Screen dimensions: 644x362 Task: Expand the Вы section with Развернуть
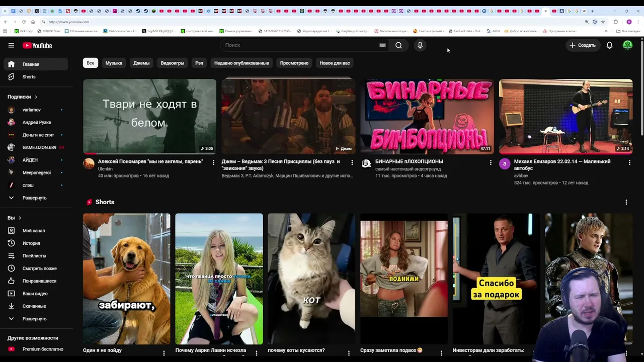click(35, 319)
